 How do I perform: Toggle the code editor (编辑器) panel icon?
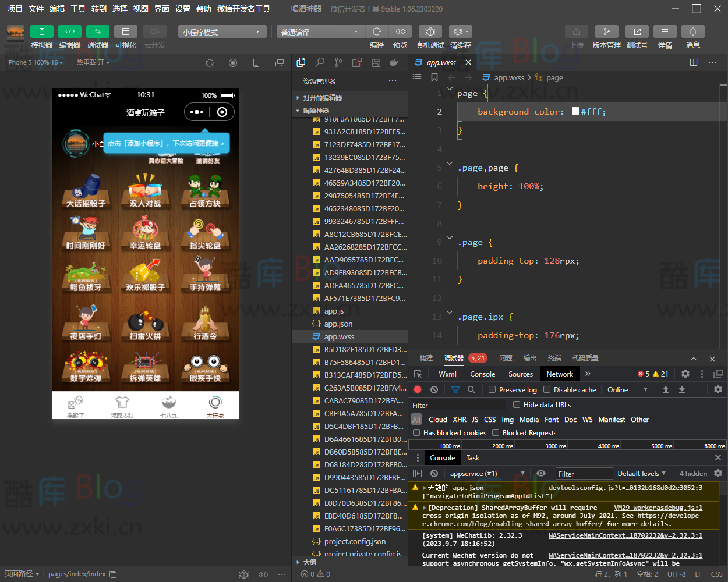click(x=70, y=31)
